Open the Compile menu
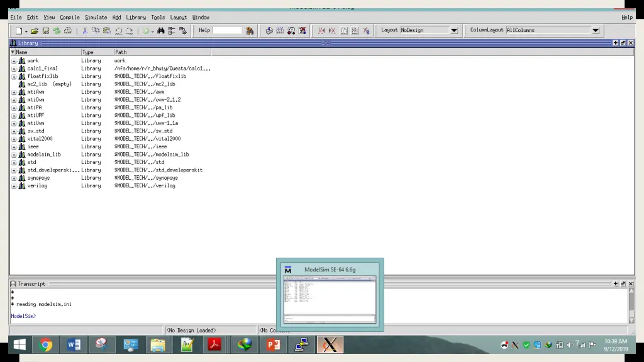 [69, 17]
